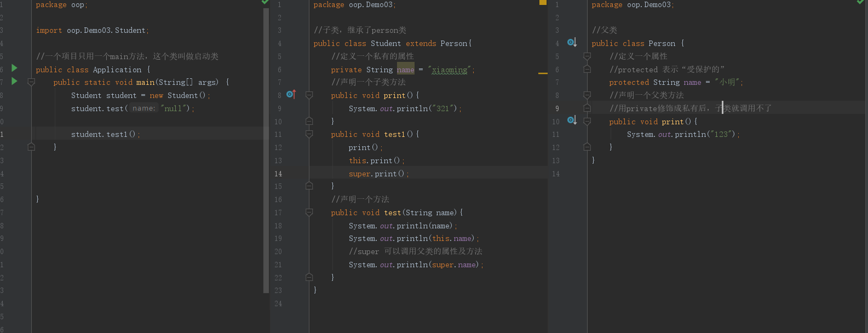Click the run icon beside class Application
The height and width of the screenshot is (333, 868).
[x=15, y=68]
